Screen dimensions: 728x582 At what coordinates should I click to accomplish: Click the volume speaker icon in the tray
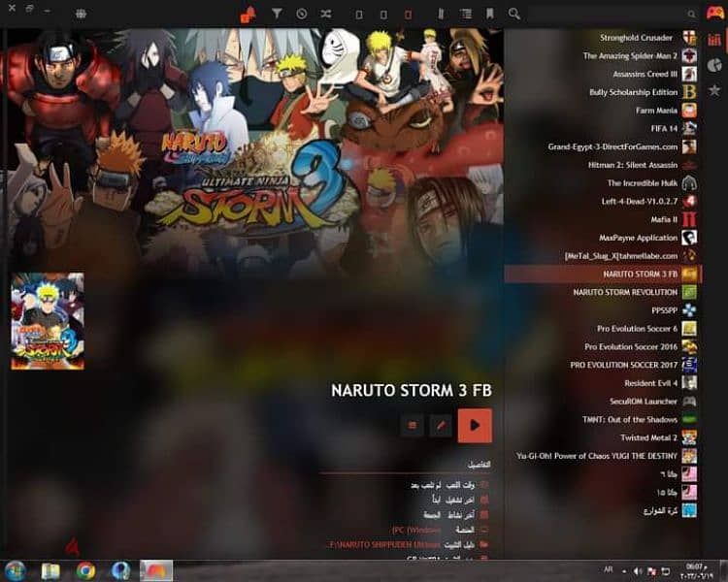coord(638,571)
